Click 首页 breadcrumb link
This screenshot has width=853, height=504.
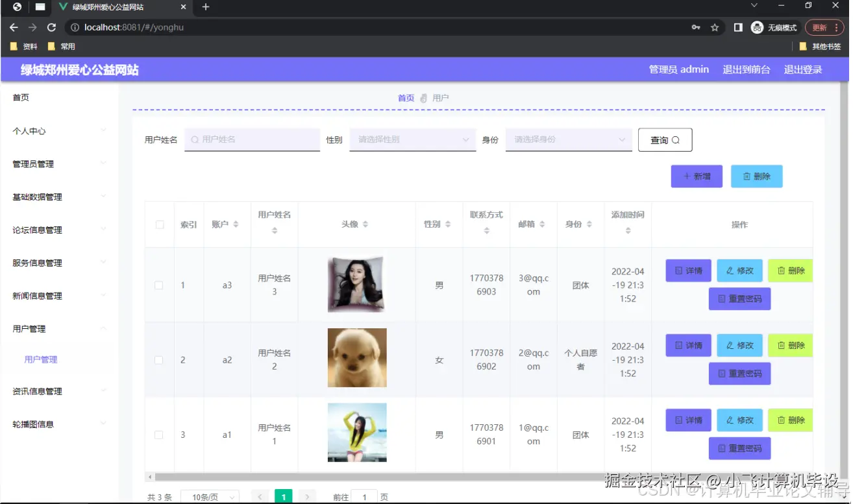[x=406, y=98]
